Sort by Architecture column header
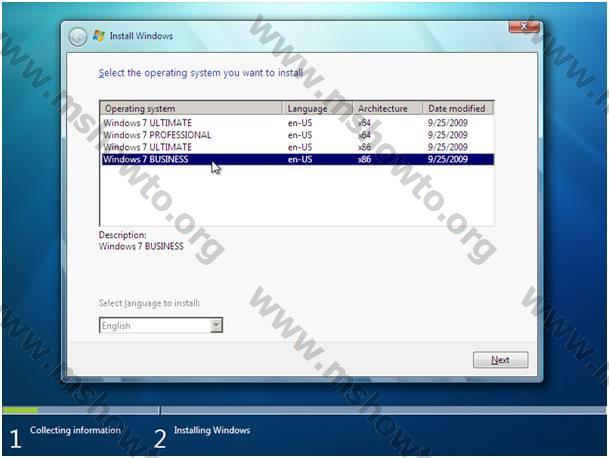609x458 pixels. (387, 108)
